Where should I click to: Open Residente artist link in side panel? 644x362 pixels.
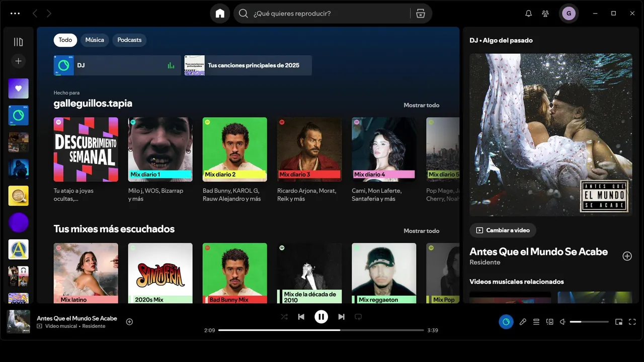(485, 262)
